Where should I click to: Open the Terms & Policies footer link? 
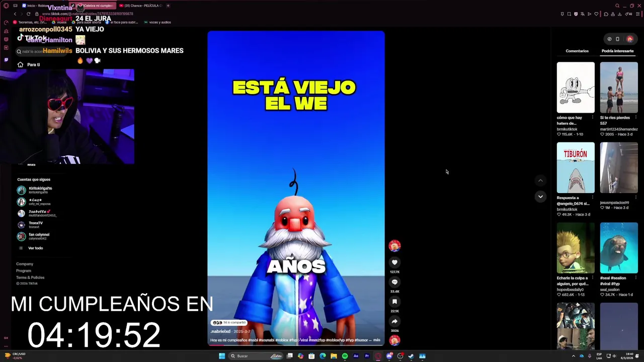coord(30,278)
